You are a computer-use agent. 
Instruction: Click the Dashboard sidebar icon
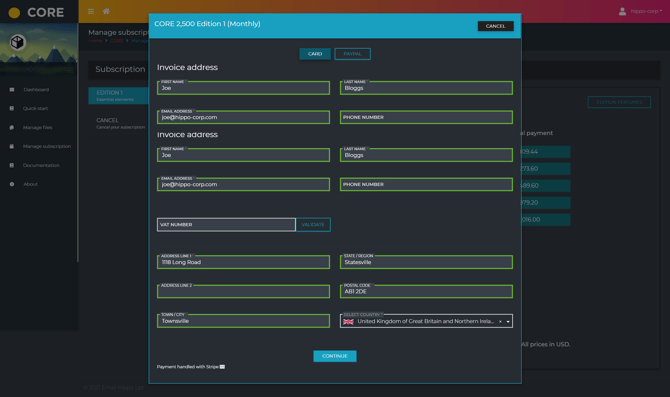[12, 90]
